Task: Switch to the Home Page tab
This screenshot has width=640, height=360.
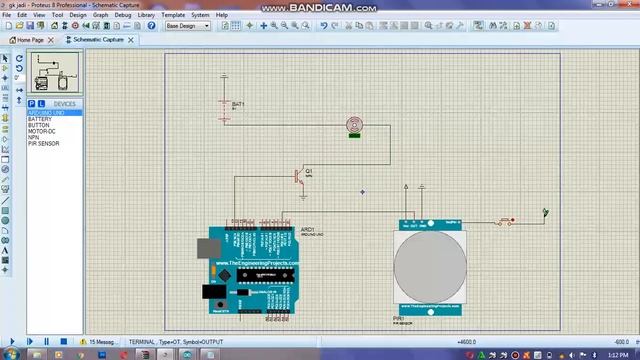Action: pos(27,40)
